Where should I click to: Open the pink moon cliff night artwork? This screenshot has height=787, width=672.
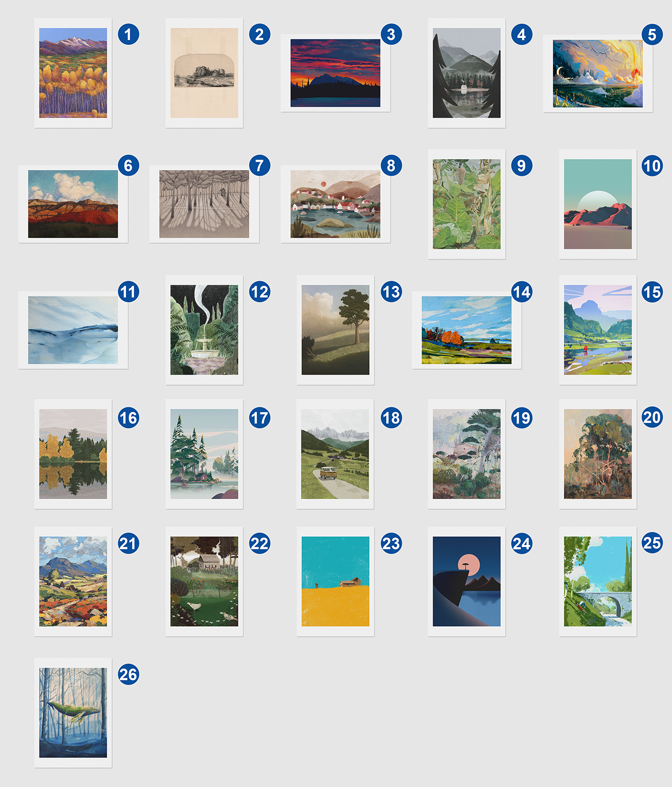(x=467, y=582)
